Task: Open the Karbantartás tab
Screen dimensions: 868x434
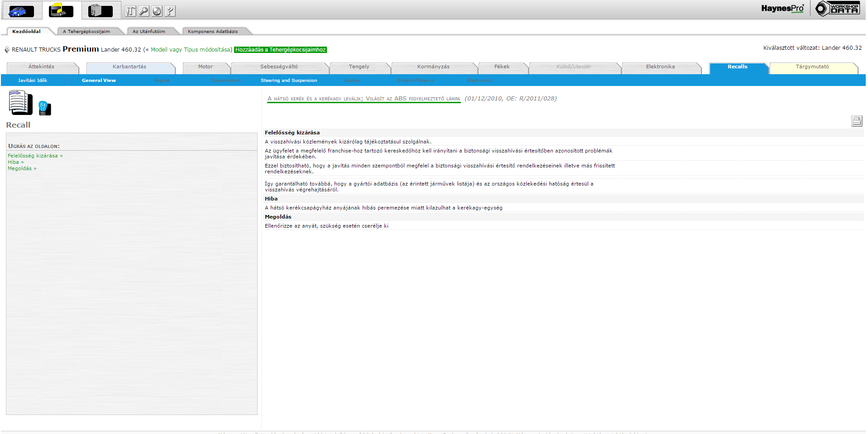Action: point(129,67)
